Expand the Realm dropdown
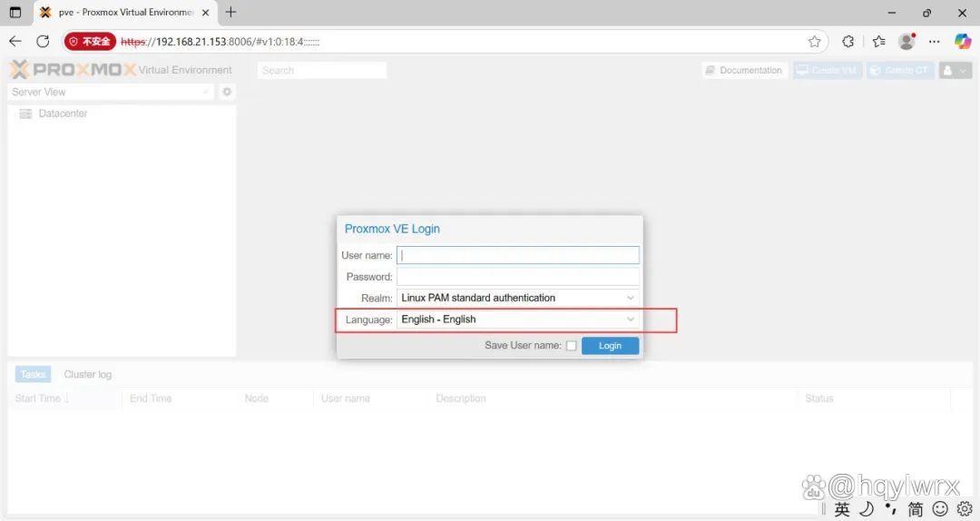The height and width of the screenshot is (521, 980). pyautogui.click(x=630, y=298)
